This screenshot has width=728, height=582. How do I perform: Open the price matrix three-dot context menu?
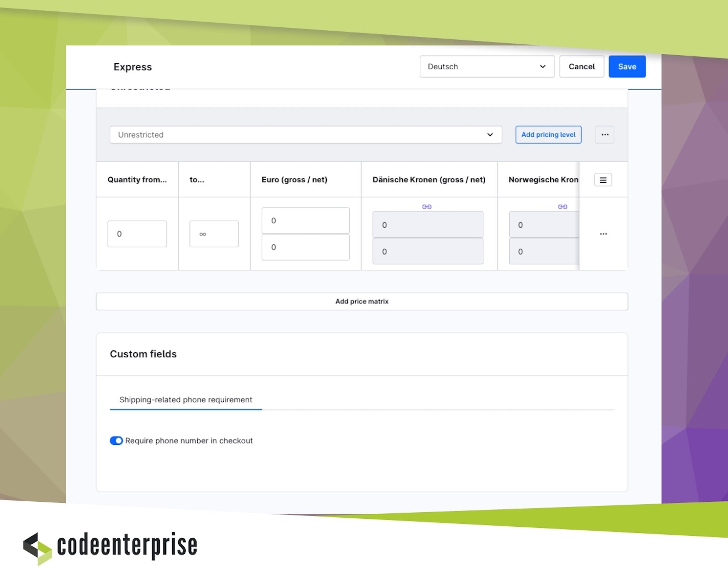604,135
